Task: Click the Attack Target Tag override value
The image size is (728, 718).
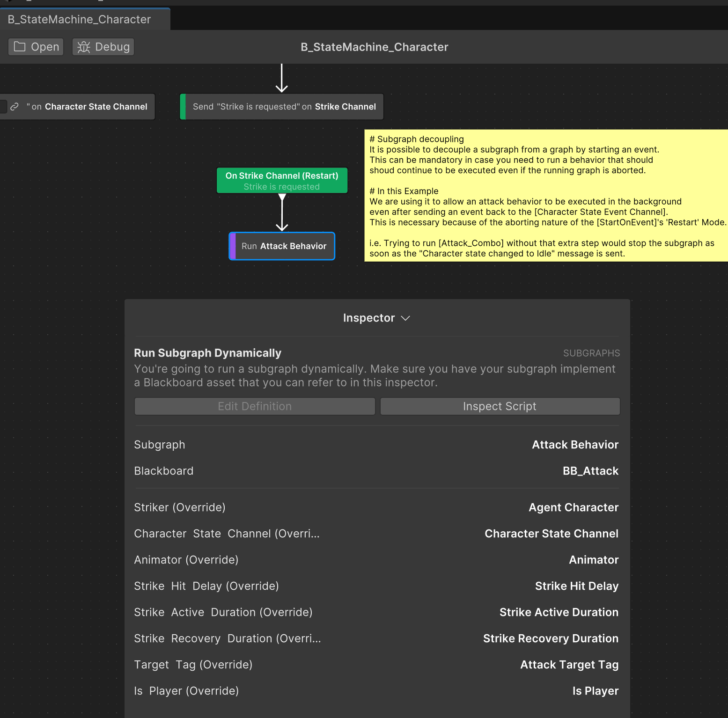Action: point(569,664)
